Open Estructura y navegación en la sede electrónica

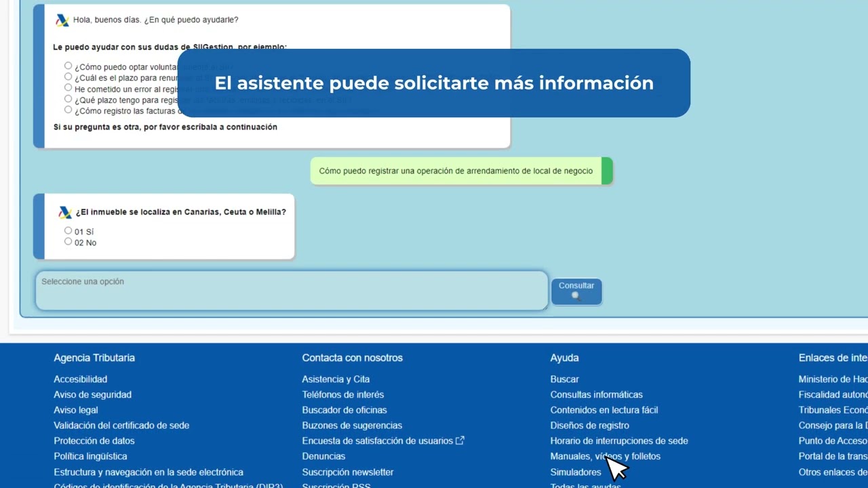pos(149,472)
